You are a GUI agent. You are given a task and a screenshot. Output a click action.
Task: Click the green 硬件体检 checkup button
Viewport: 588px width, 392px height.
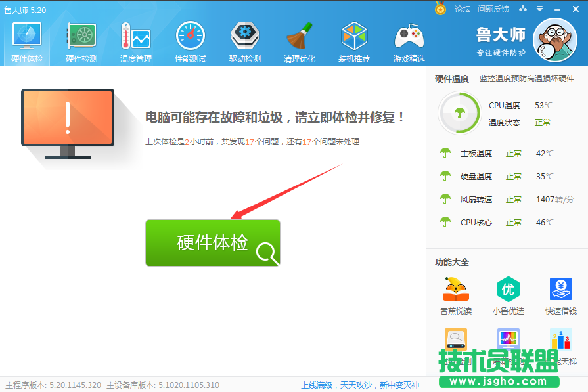(213, 242)
